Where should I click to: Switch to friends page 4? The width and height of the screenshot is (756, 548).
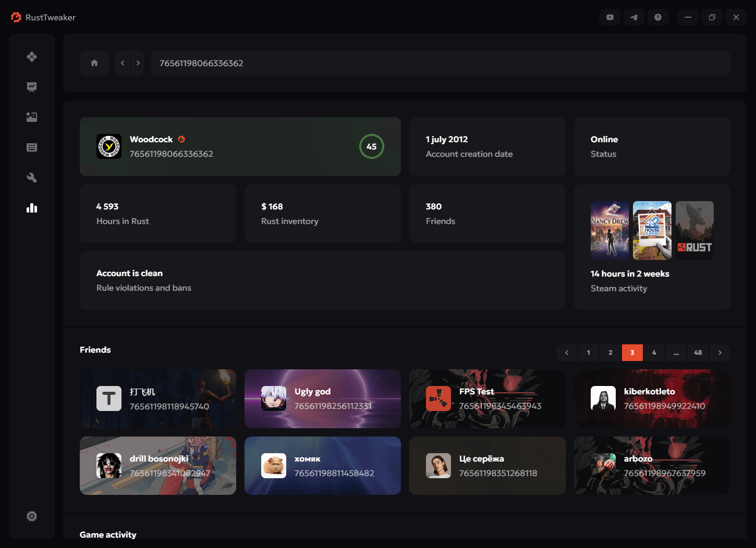(654, 353)
